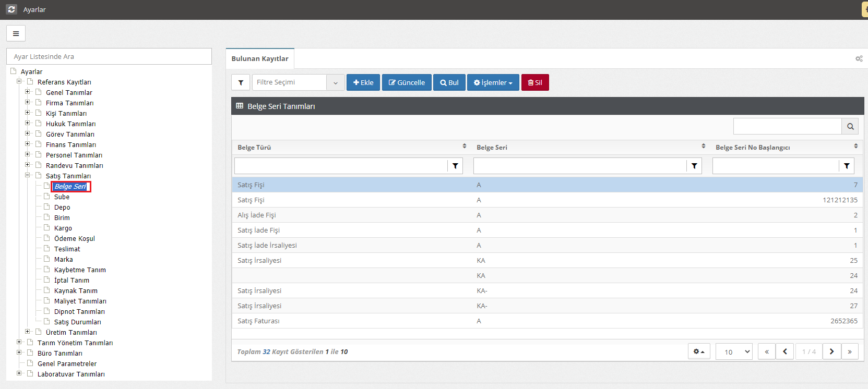The width and height of the screenshot is (868, 389).
Task: Toggle the hamburger menu sidebar button
Action: (16, 33)
